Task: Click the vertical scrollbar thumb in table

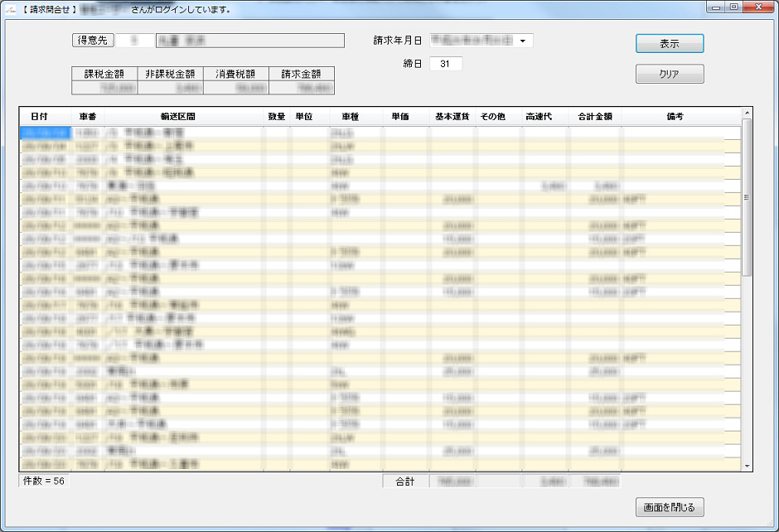Action: pos(747,197)
